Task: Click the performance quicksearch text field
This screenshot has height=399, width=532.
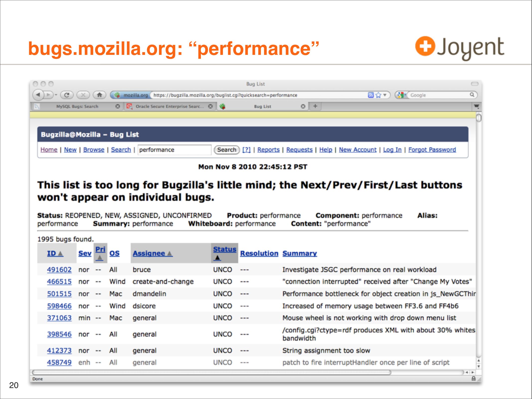Action: [174, 150]
